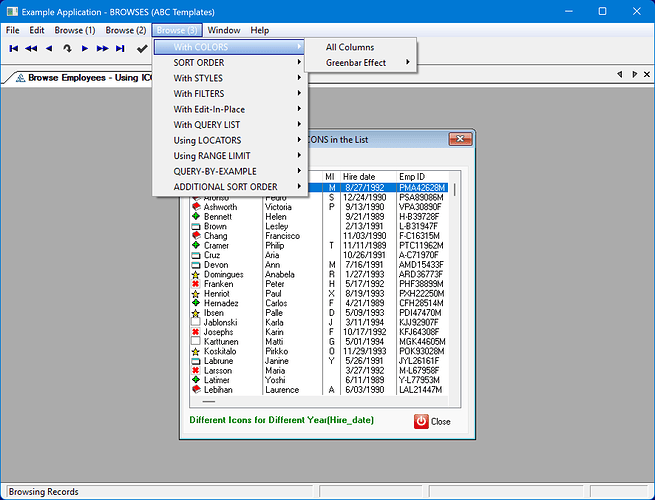The height and width of the screenshot is (500, 655).
Task: Click the book icon next to Lebihan
Action: pos(196,390)
